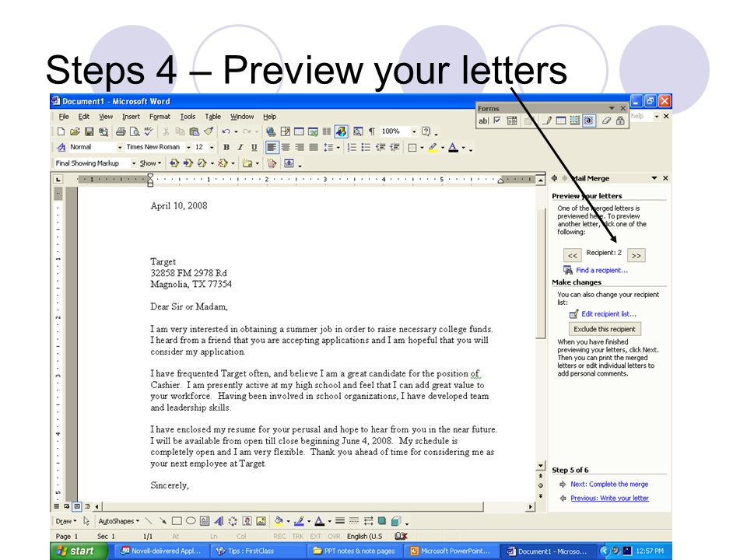
Task: Open the Format menu
Action: pos(160,117)
